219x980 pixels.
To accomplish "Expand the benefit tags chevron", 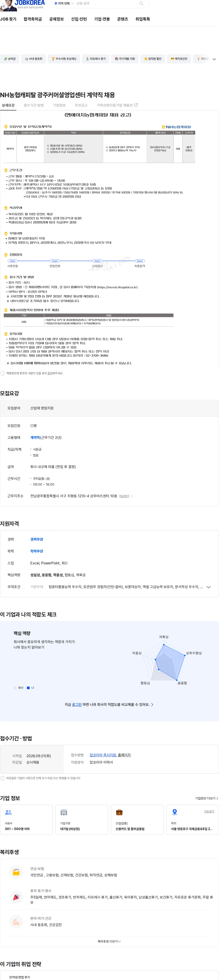I will pyautogui.click(x=214, y=59).
